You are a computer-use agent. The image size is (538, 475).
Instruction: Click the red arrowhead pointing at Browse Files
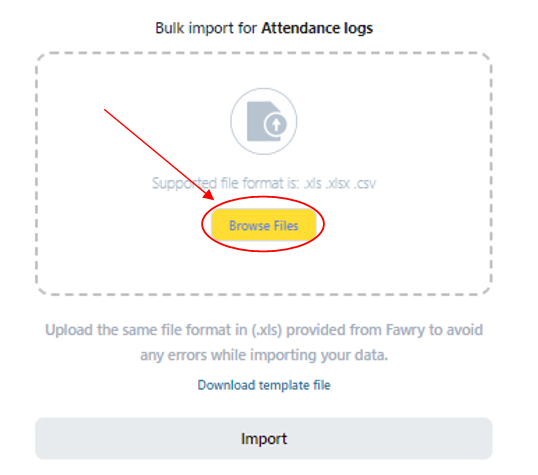click(209, 195)
